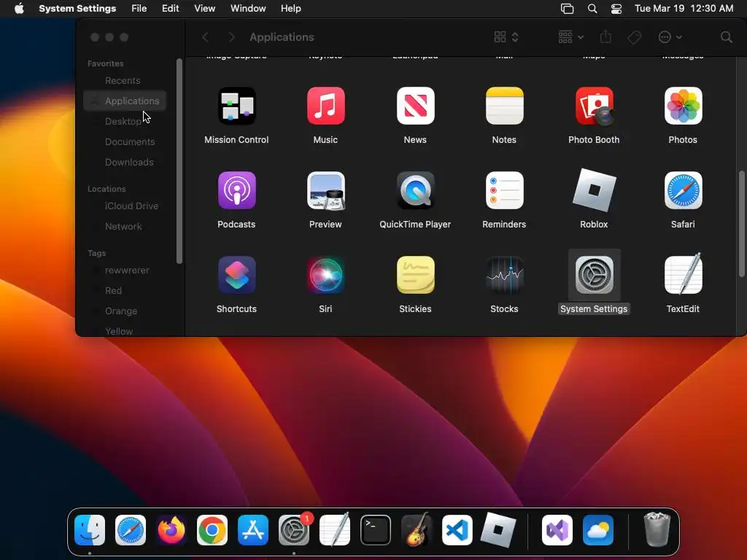This screenshot has width=747, height=560.
Task: Open the Edit menu
Action: click(170, 9)
